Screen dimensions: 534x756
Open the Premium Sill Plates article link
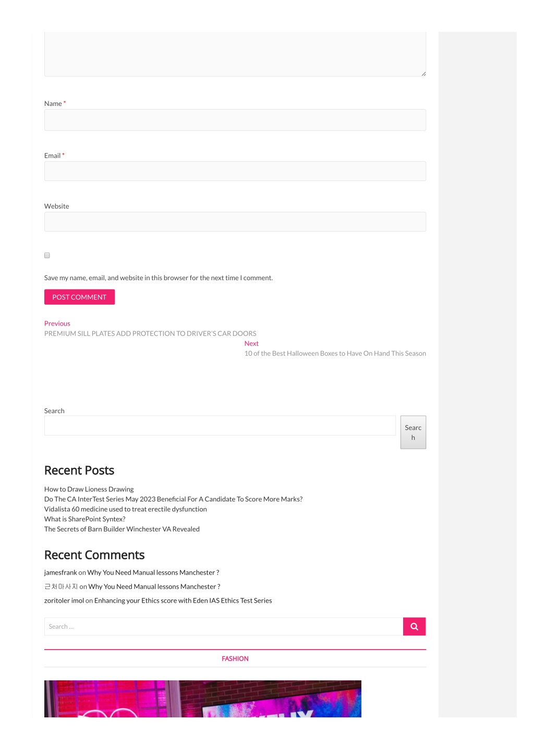tap(150, 333)
